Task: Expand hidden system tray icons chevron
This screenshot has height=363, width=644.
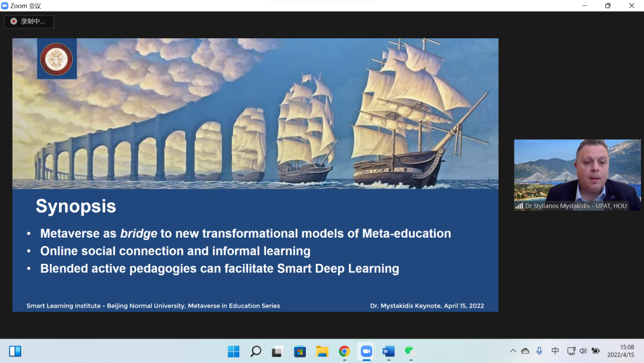Action: pos(513,351)
